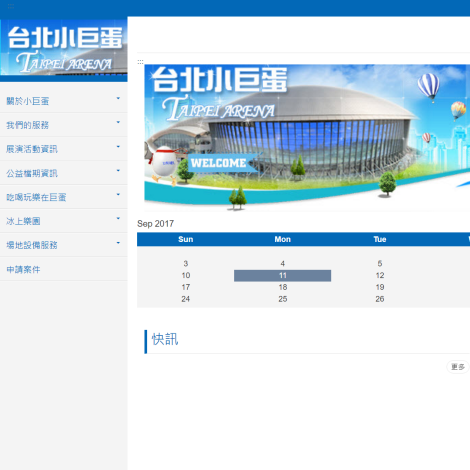Screen dimensions: 470x470
Task: Open the 冰上樂園 menu item
Action: pyautogui.click(x=23, y=221)
